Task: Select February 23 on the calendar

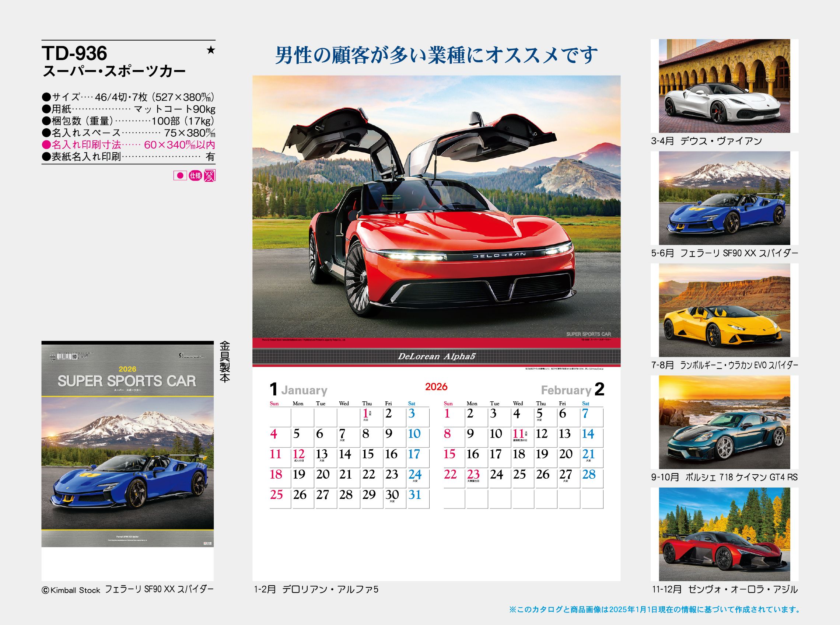Action: point(473,475)
